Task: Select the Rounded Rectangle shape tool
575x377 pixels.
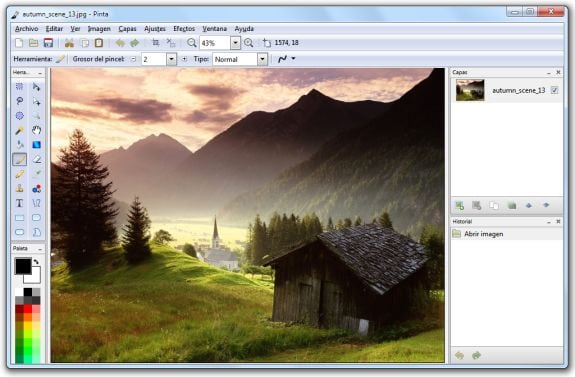Action: 36,218
